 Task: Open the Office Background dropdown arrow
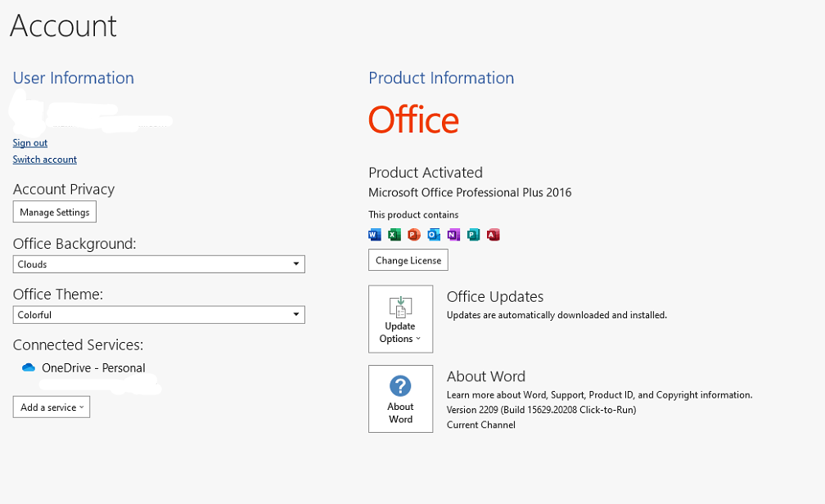(295, 264)
